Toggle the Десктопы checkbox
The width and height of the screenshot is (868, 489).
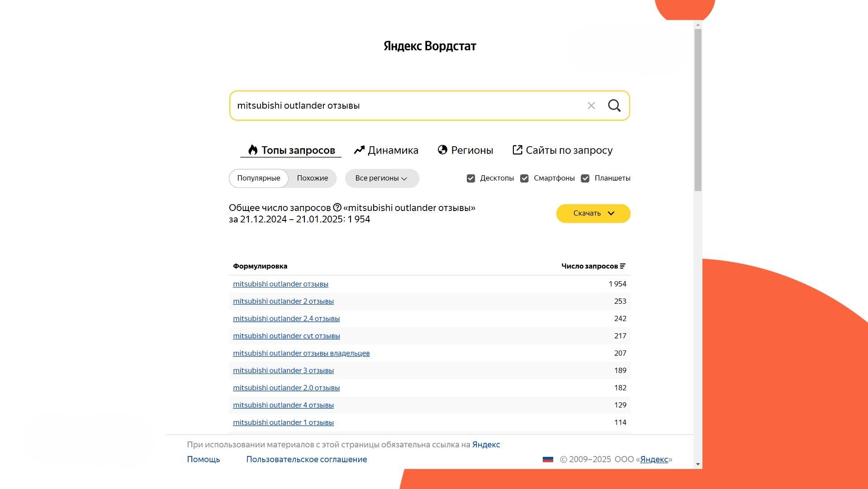point(471,178)
